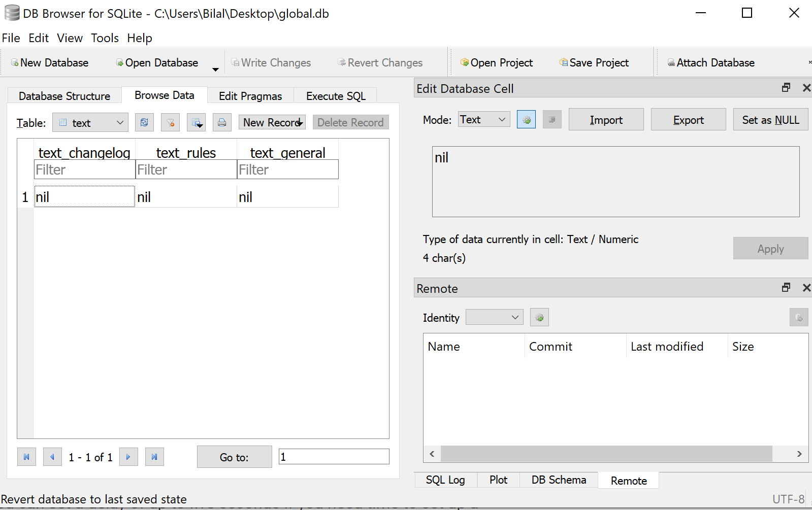Select nil cell under text_changelog
812x510 pixels.
tap(84, 197)
